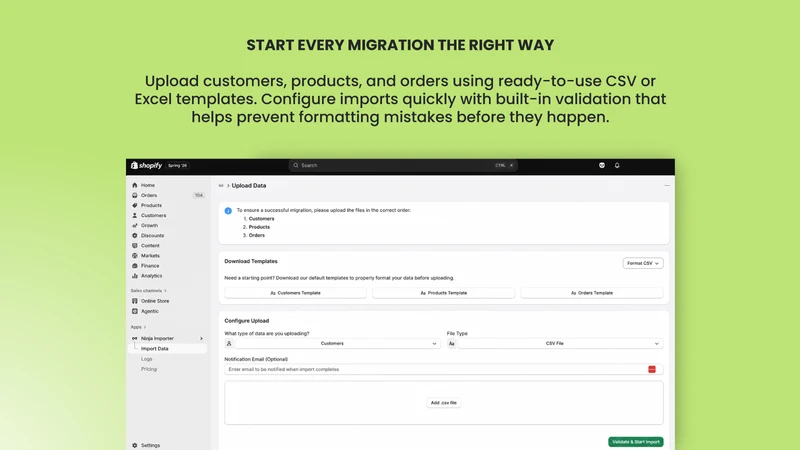The image size is (800, 450).
Task: Click the search magnifier icon
Action: (295, 165)
